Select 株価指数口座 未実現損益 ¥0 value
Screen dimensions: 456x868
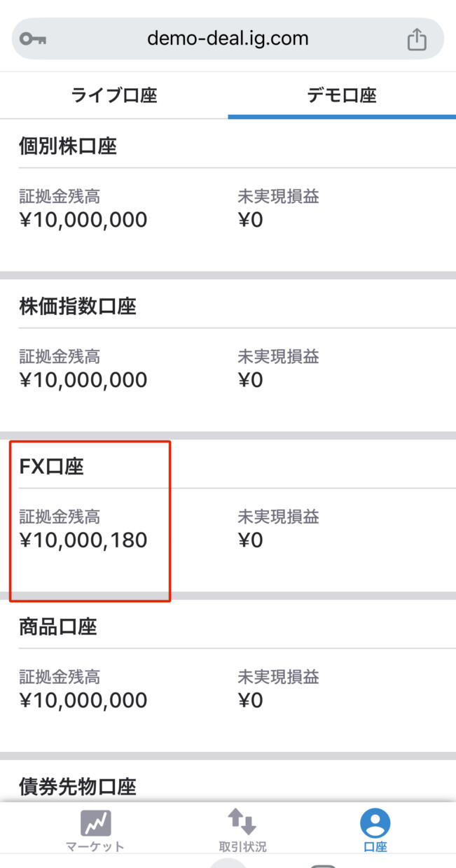[x=251, y=380]
